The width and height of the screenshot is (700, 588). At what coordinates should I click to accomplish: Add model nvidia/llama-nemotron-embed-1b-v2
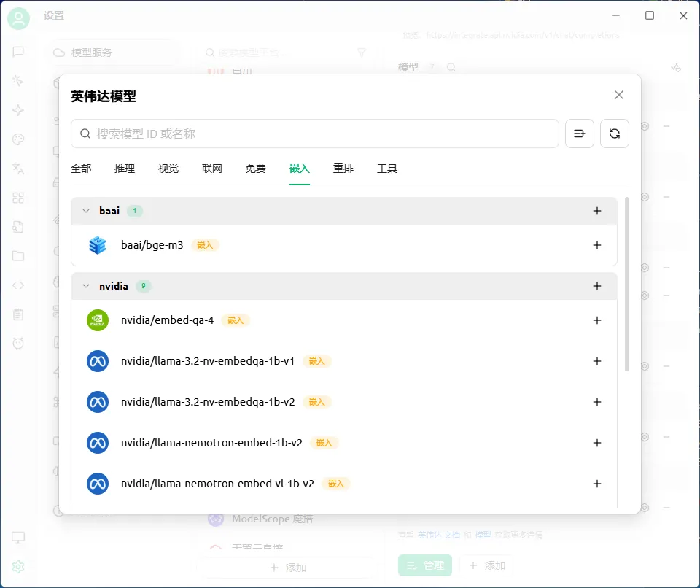597,443
